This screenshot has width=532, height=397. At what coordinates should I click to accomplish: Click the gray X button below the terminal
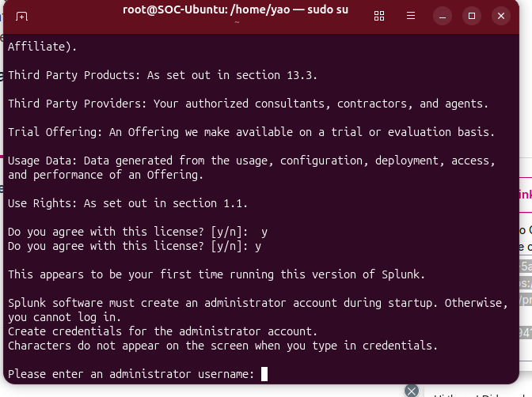pos(412,391)
